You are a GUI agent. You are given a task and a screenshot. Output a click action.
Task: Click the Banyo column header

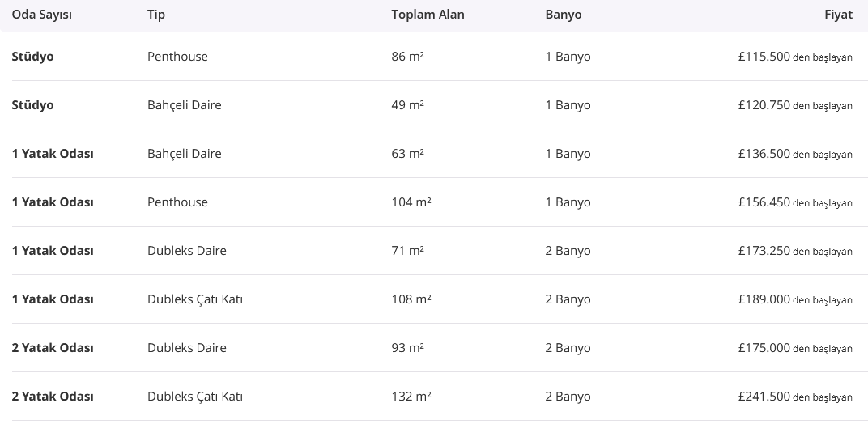tap(564, 15)
